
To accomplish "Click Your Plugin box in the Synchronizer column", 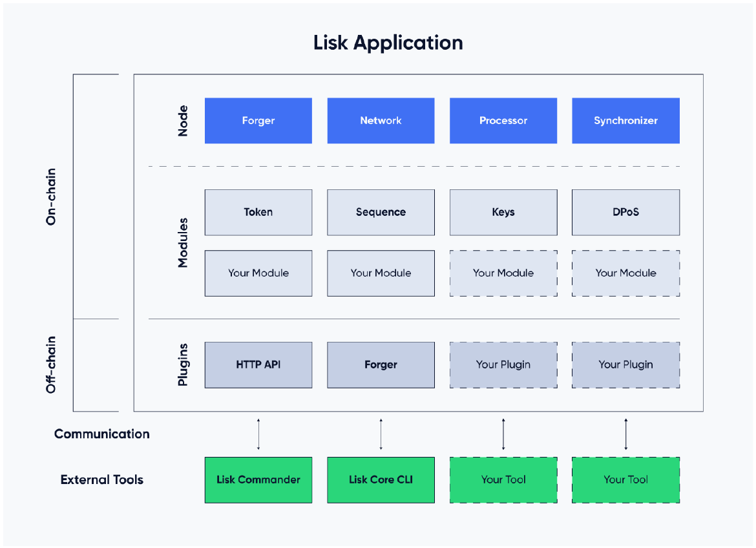I will tap(626, 365).
